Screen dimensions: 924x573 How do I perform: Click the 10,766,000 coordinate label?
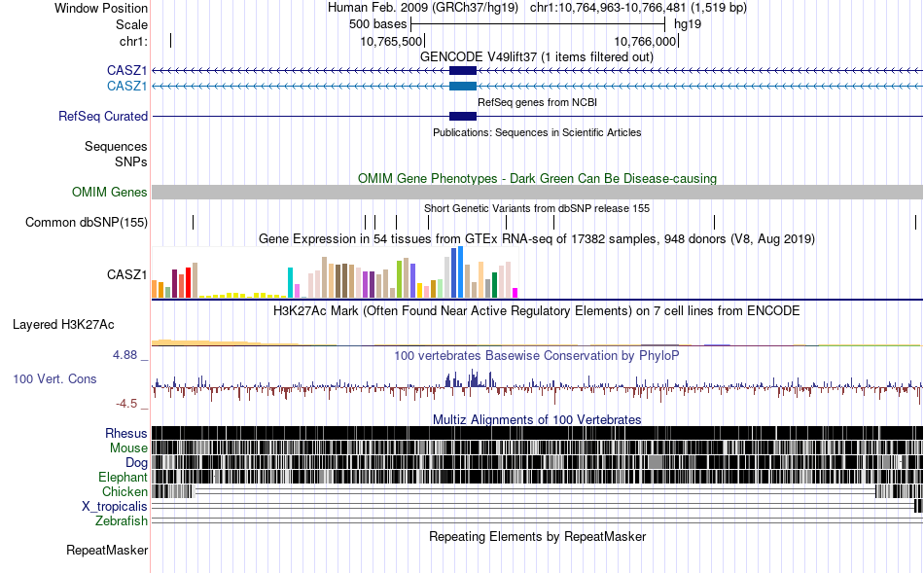click(645, 41)
